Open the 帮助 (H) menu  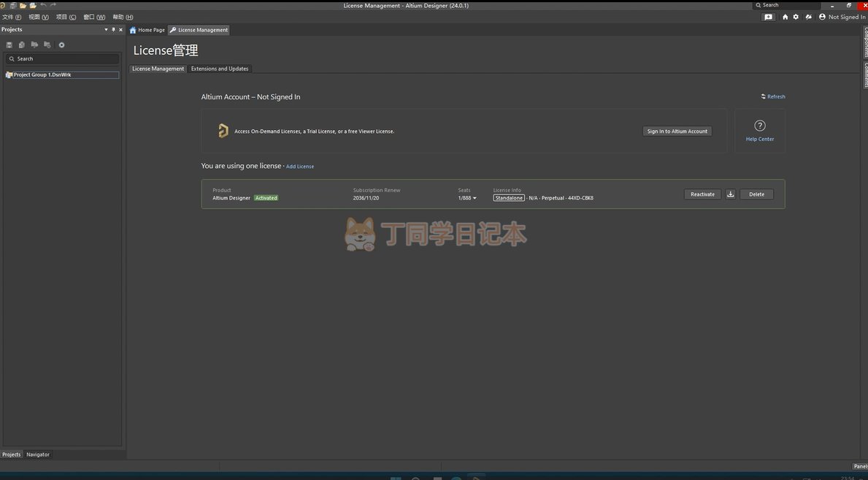click(123, 18)
